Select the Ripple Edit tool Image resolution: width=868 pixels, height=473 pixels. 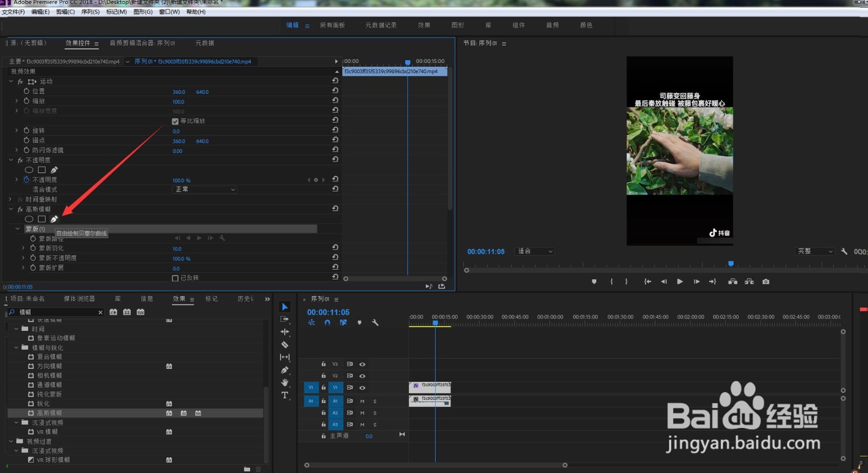coord(285,332)
